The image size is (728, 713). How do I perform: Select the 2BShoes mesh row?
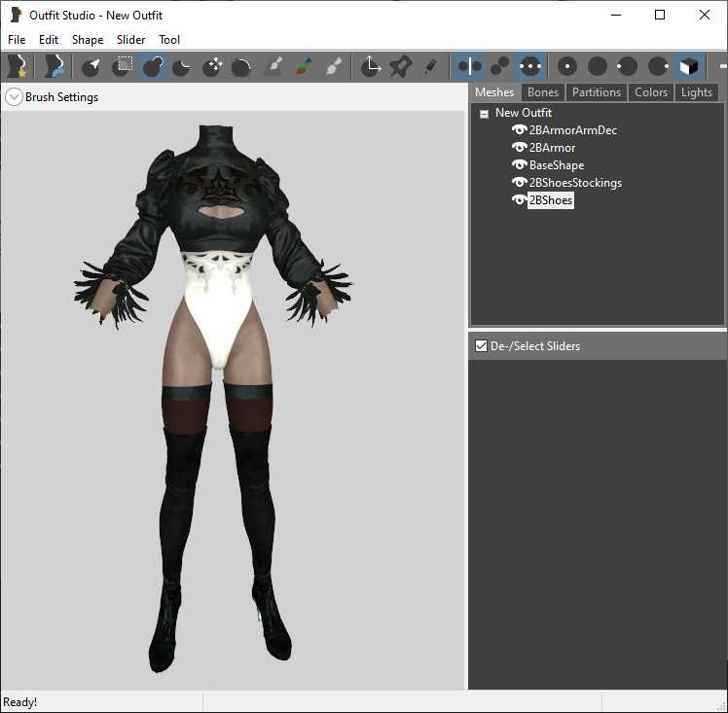pyautogui.click(x=551, y=200)
